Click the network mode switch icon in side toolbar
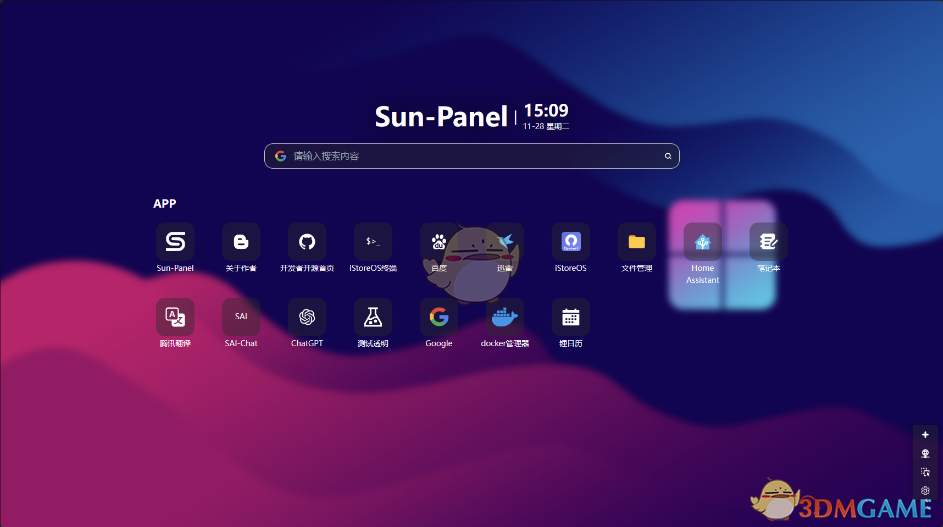 click(x=925, y=454)
